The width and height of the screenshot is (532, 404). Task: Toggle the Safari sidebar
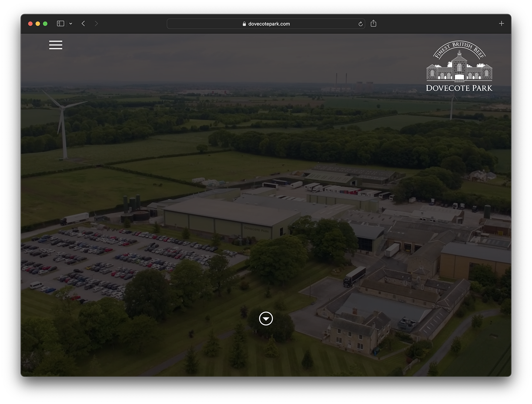60,23
